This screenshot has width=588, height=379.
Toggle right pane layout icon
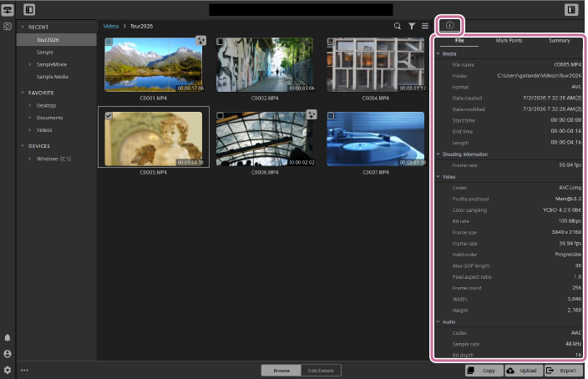coord(571,10)
